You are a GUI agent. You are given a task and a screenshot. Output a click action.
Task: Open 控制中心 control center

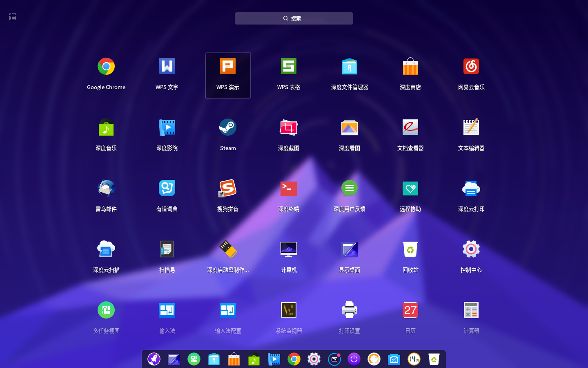pos(471,258)
